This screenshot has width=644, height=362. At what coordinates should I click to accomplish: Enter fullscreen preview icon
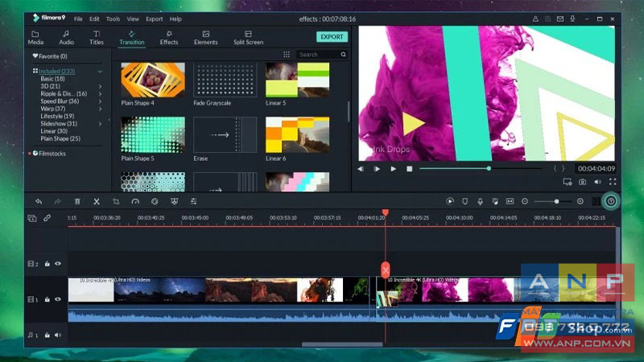(x=613, y=182)
